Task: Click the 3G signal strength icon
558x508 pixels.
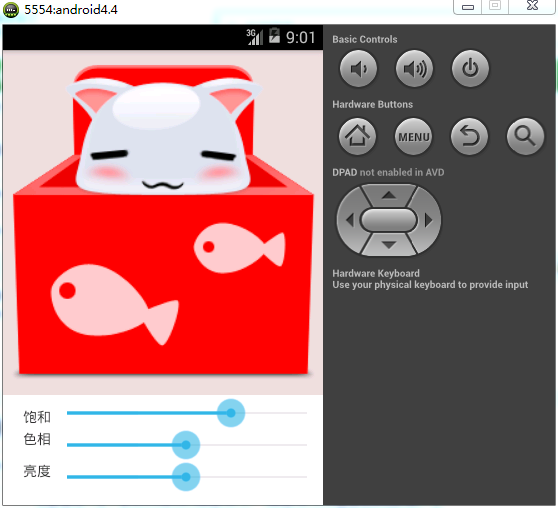Action: [x=255, y=37]
